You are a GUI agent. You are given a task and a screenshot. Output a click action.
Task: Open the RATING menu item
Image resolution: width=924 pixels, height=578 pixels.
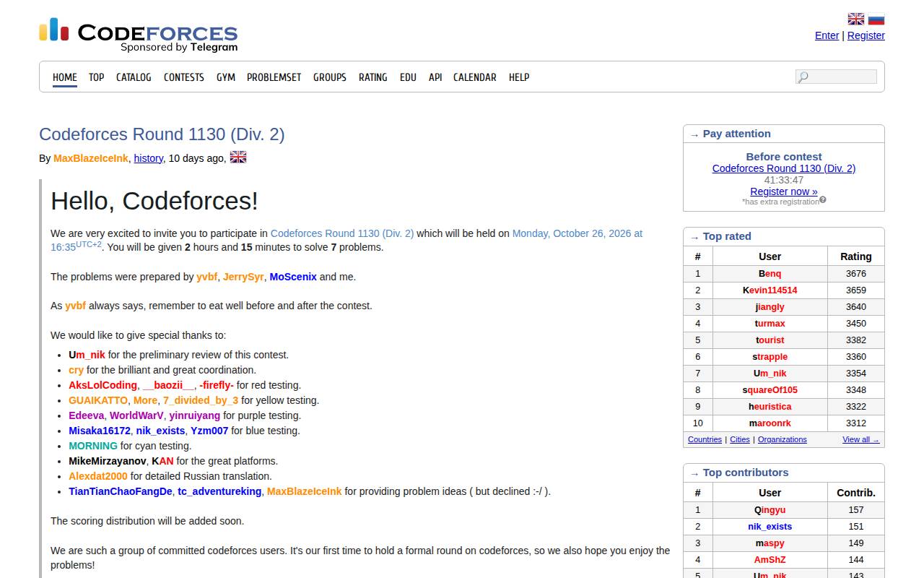pos(373,77)
